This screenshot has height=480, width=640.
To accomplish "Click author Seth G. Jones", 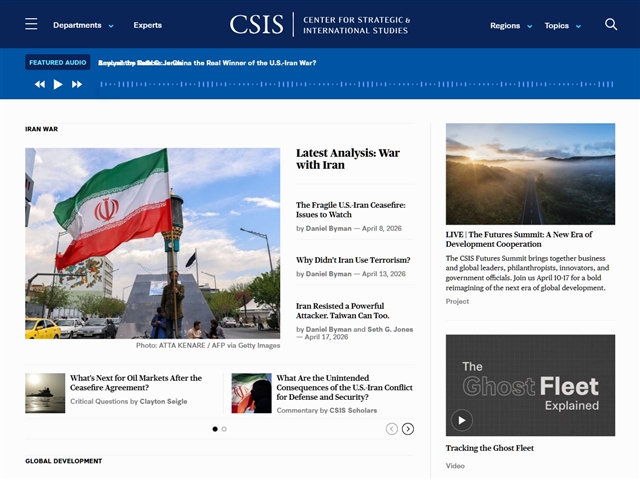I will 390,329.
